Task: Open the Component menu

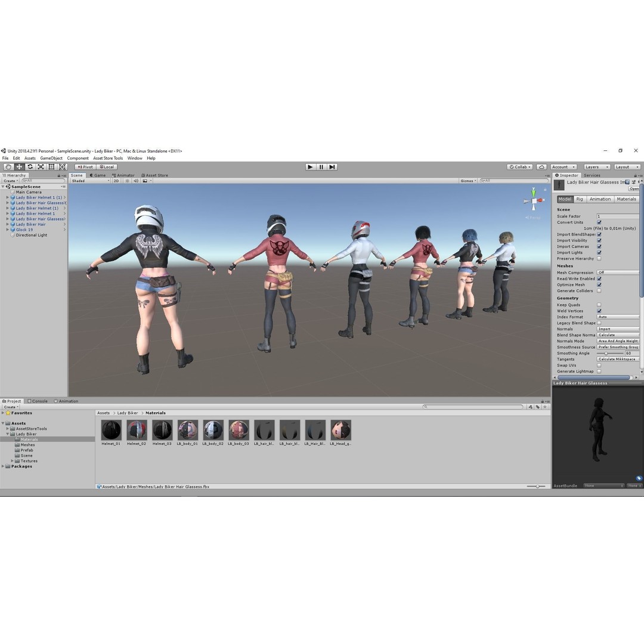Action: 78,158
